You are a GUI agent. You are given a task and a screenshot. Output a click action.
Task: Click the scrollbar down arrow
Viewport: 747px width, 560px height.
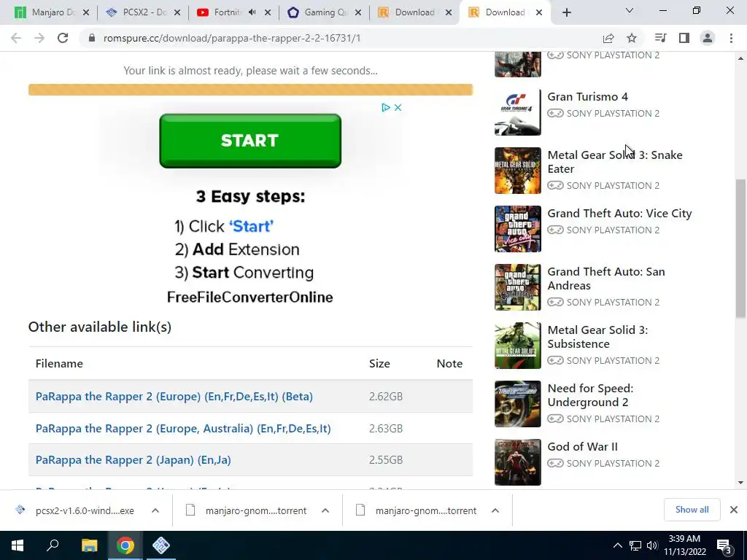coord(740,483)
